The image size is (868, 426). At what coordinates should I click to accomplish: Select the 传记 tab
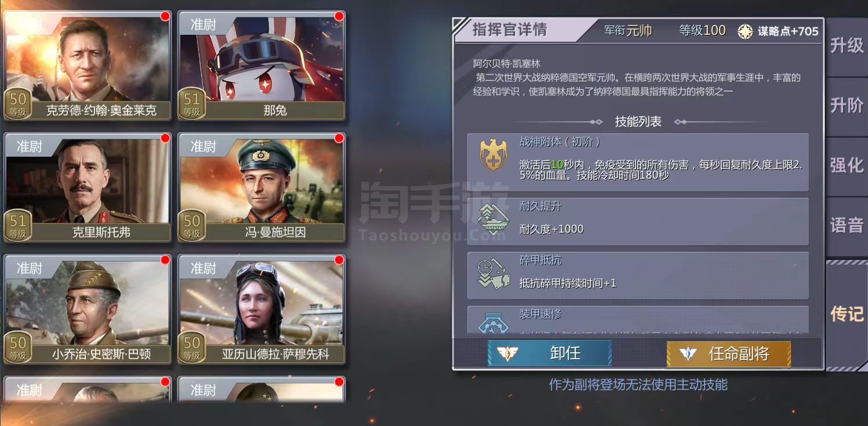pos(847,314)
